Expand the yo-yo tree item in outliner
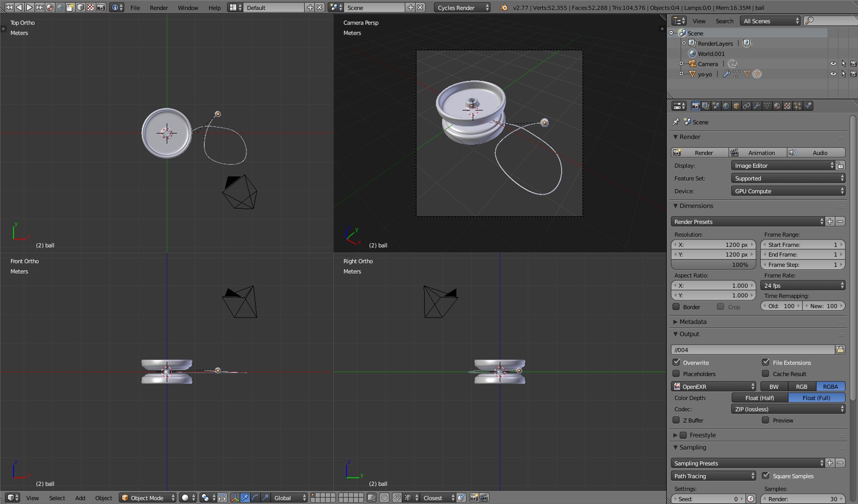 [x=681, y=74]
